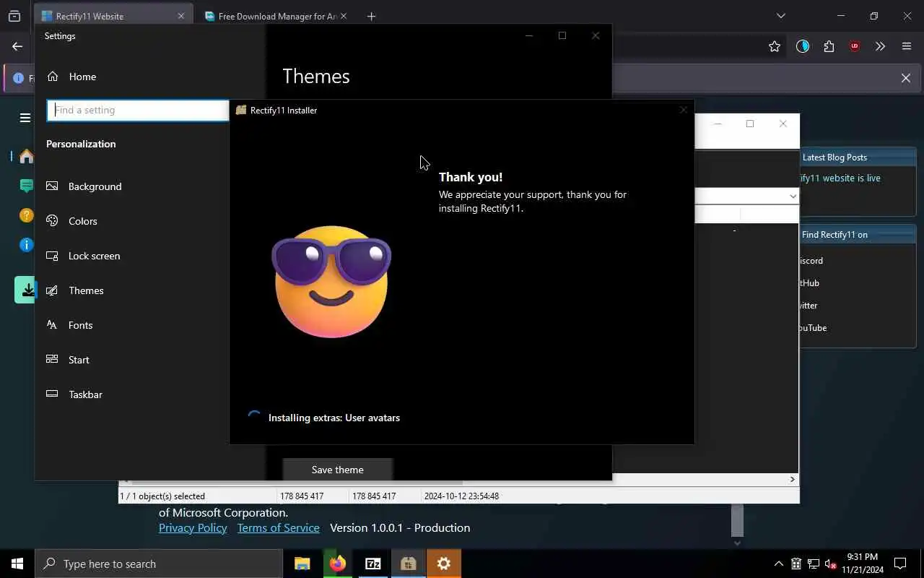The image size is (924, 578).
Task: Open Home in Settings sidebar
Action: click(x=82, y=77)
